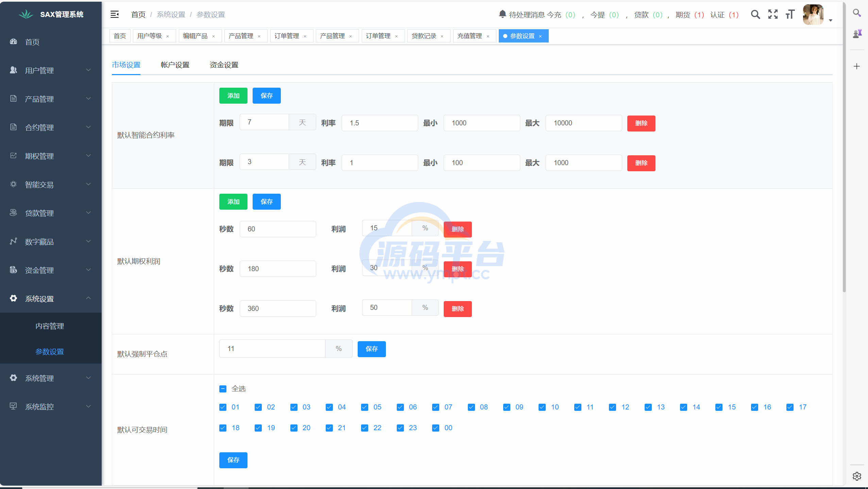Expand 期权管理 menu chevron

pyautogui.click(x=88, y=156)
